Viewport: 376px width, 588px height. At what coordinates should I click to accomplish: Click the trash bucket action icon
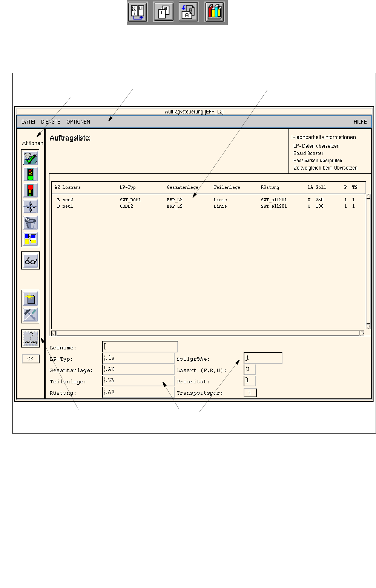30,223
